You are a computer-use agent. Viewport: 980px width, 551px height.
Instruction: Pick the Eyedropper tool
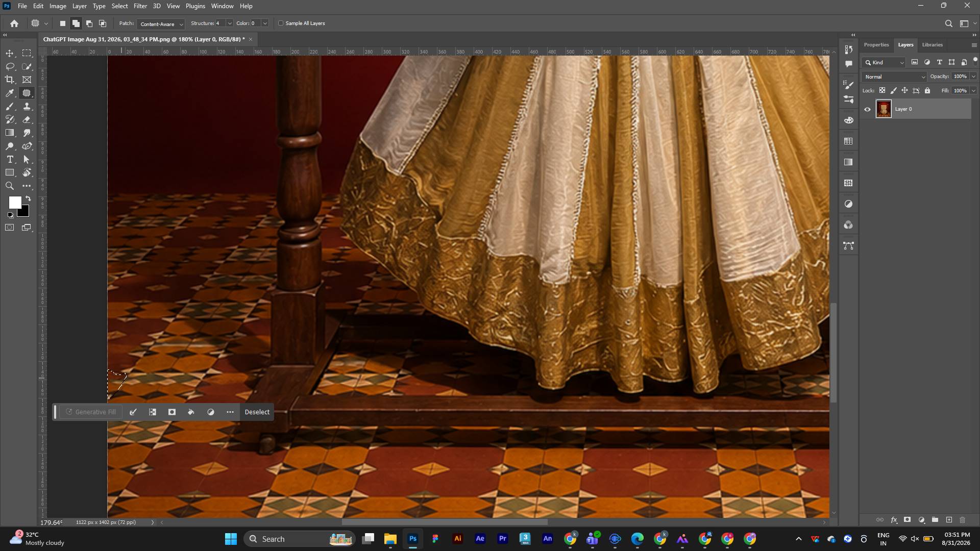coord(10,93)
